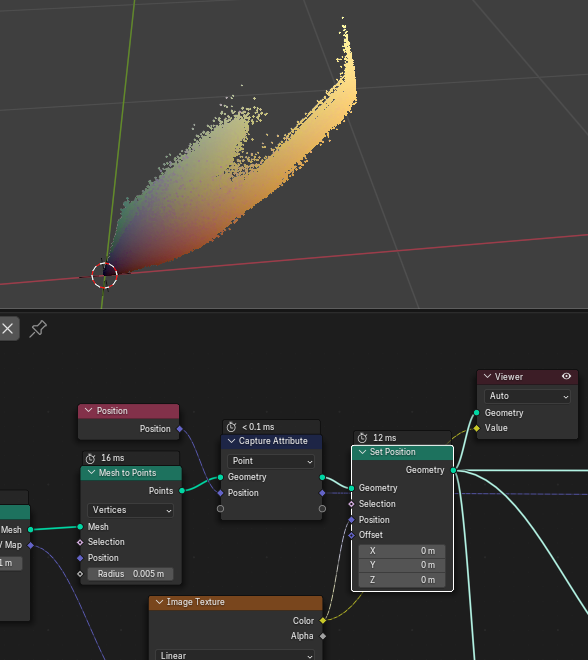
Task: Click the Set Position Geometry input socket
Action: 351,488
